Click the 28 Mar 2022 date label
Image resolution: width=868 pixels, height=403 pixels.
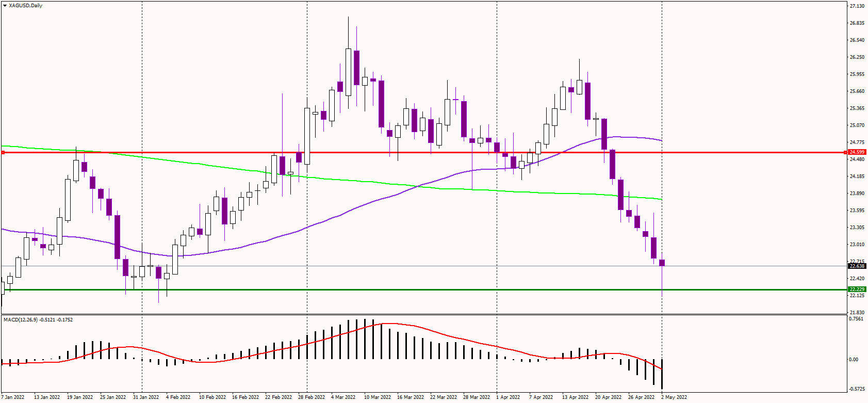[477, 397]
